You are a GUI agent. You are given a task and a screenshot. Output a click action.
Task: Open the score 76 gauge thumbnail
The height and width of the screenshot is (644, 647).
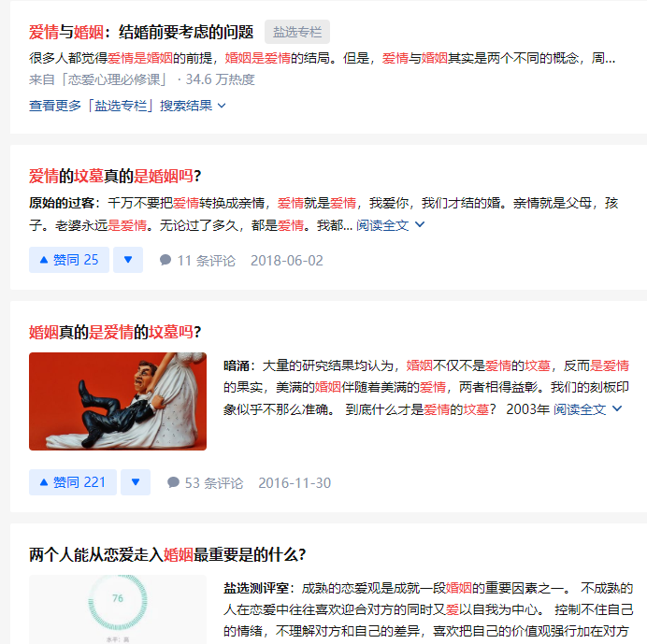coord(118,608)
